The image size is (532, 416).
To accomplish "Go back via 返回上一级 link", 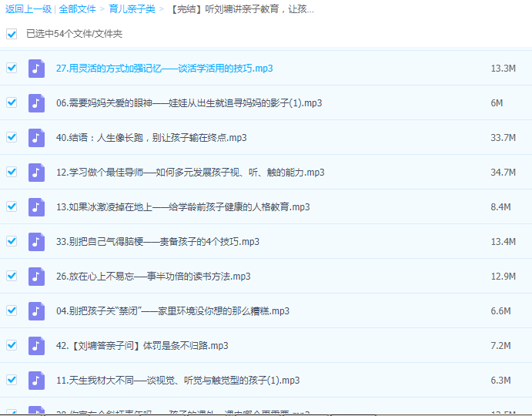I will click(28, 9).
